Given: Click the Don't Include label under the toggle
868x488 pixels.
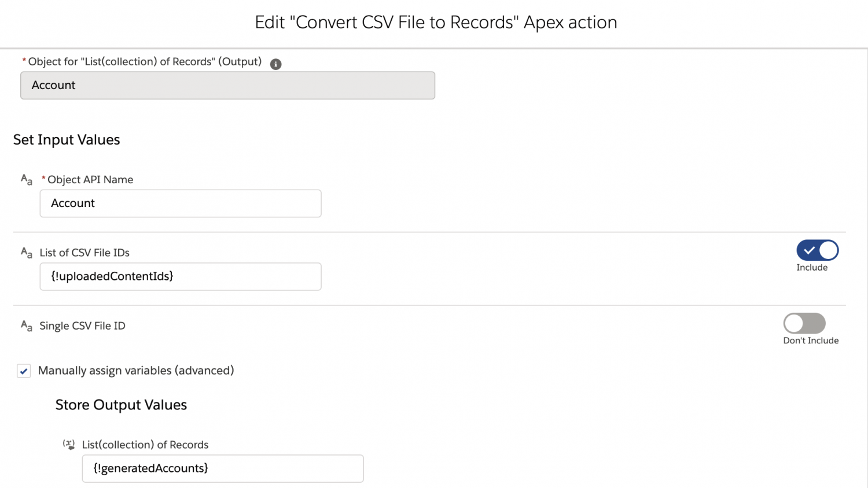Looking at the screenshot, I should pyautogui.click(x=810, y=341).
